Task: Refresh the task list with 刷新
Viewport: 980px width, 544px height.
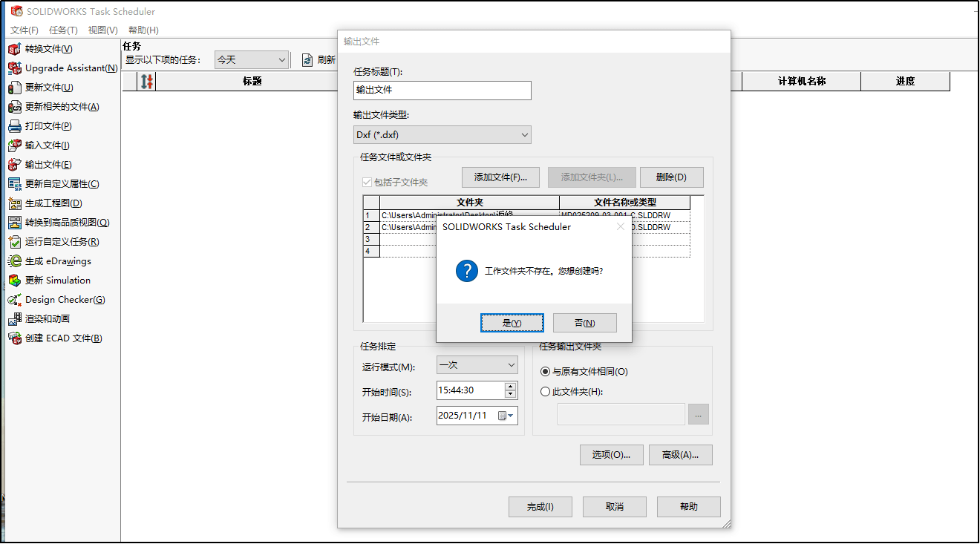Action: pyautogui.click(x=319, y=60)
